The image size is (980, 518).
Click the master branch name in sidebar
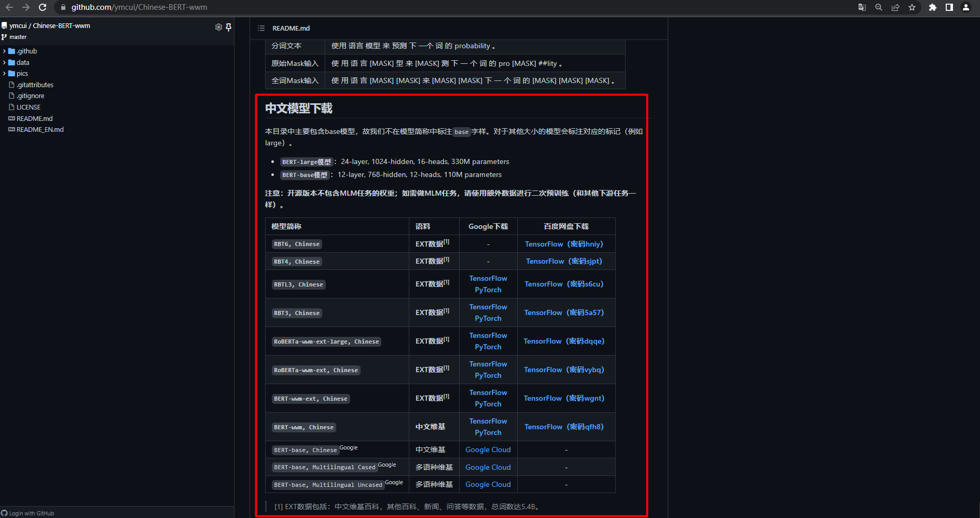pyautogui.click(x=18, y=37)
